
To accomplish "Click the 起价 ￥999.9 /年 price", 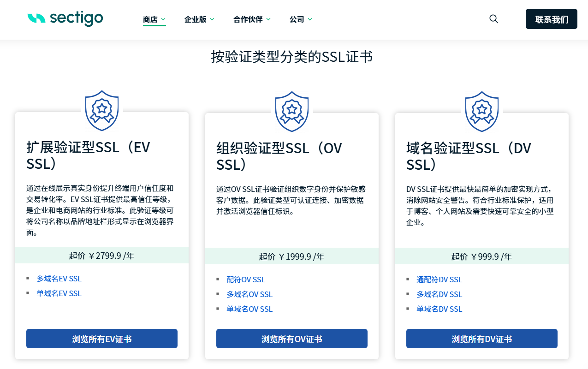I will point(482,256).
